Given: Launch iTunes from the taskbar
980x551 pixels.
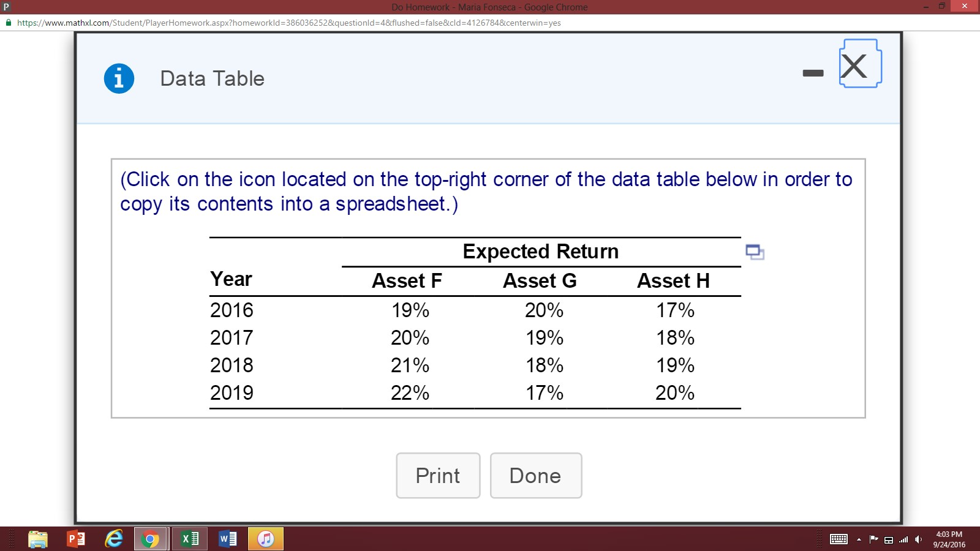Looking at the screenshot, I should click(265, 539).
